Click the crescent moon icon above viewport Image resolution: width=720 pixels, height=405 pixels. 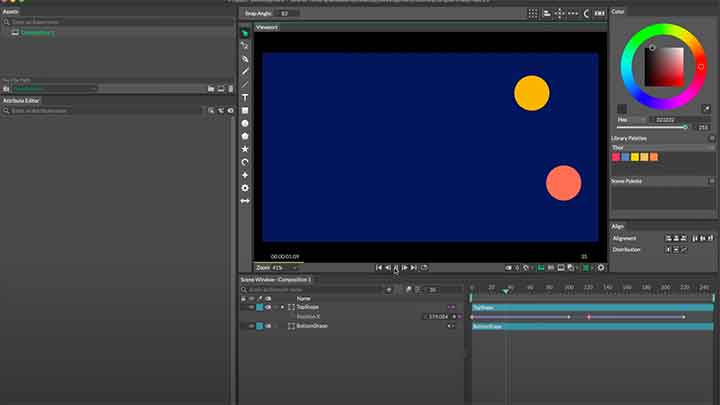[x=586, y=13]
